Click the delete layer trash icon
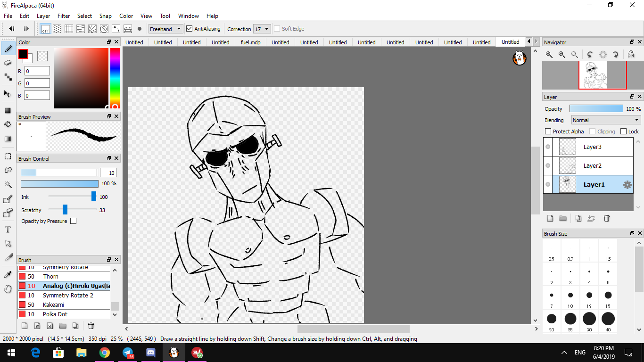Screen dimensions: 644x362 607,218
